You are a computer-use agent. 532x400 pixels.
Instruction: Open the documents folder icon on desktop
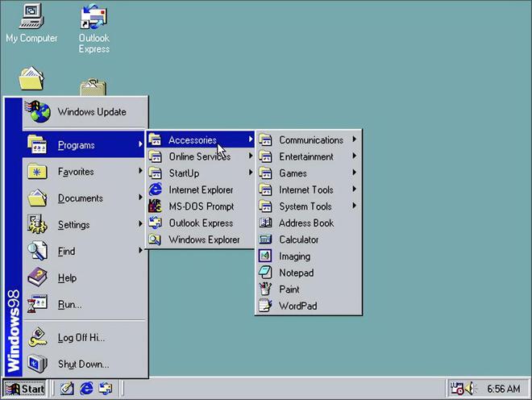(x=31, y=78)
